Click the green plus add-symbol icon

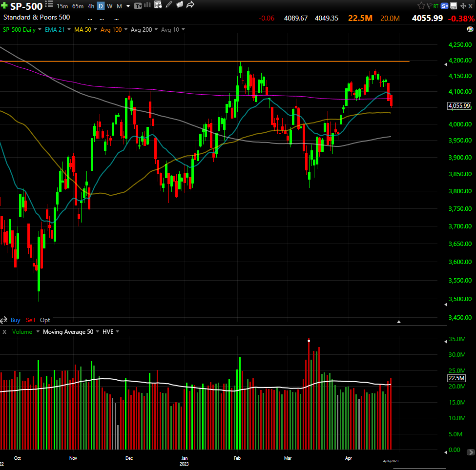(4, 5)
